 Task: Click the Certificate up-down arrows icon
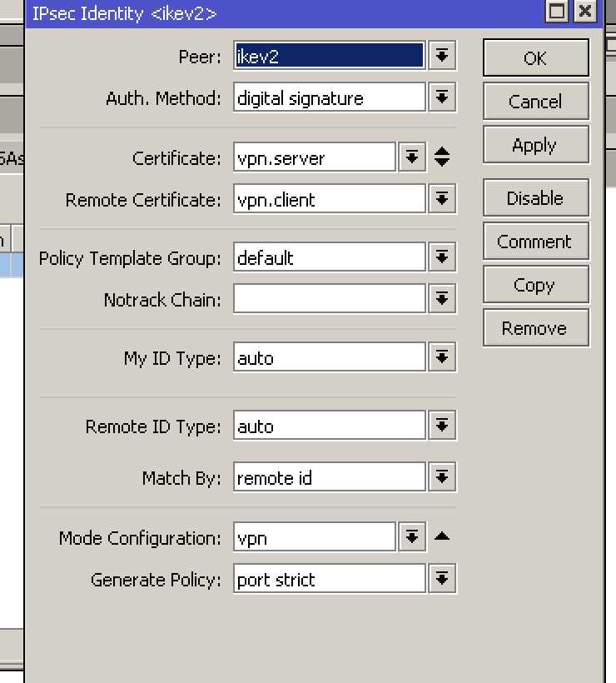tap(442, 157)
